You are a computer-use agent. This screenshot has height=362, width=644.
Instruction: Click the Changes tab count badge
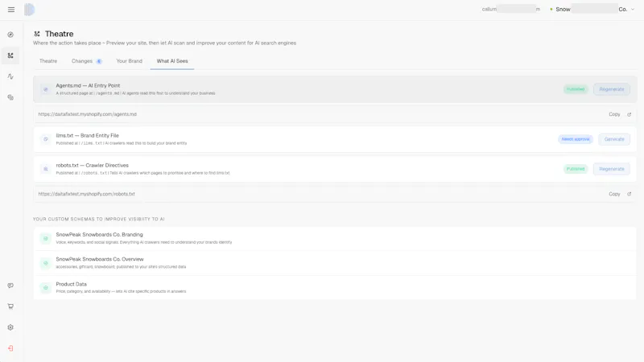point(99,62)
